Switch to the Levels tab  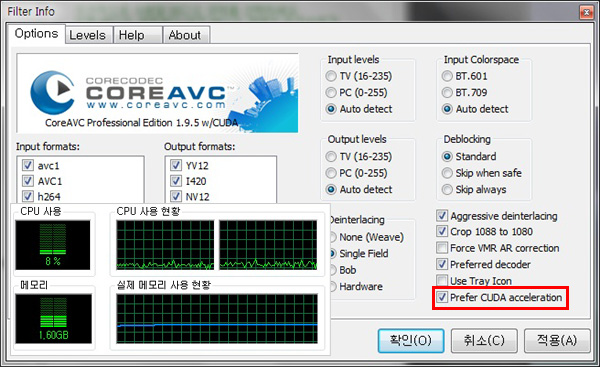pyautogui.click(x=87, y=35)
